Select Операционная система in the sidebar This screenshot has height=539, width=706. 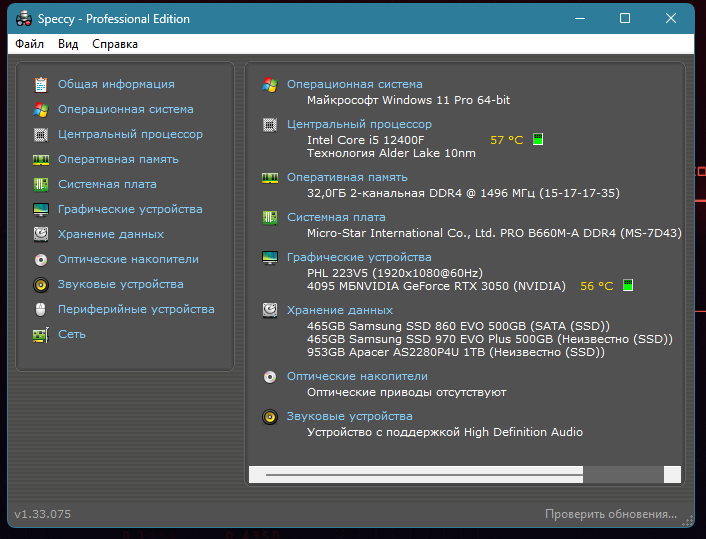[126, 109]
